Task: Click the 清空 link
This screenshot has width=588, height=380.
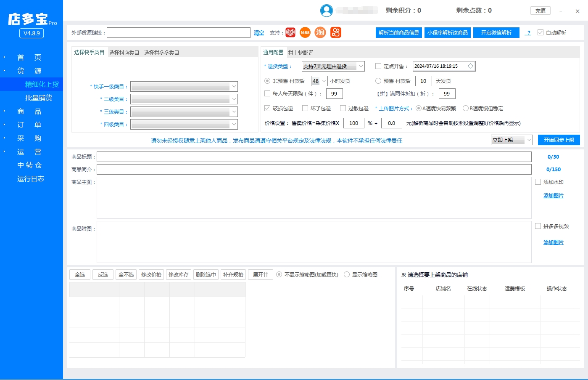Action: pyautogui.click(x=259, y=33)
